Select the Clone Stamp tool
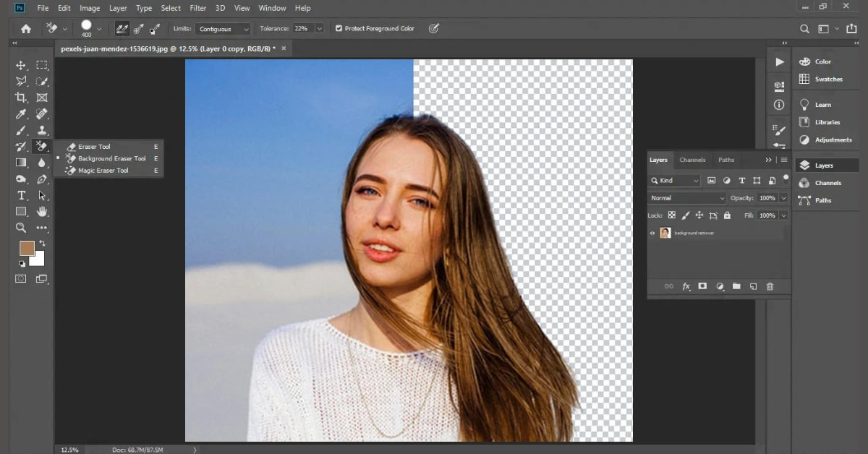 (x=42, y=130)
